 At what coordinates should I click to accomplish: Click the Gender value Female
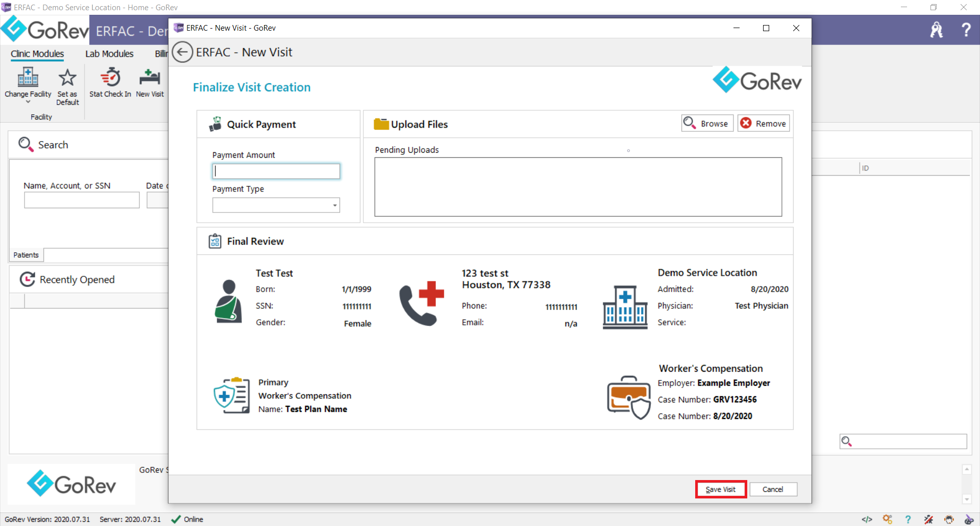pyautogui.click(x=357, y=323)
